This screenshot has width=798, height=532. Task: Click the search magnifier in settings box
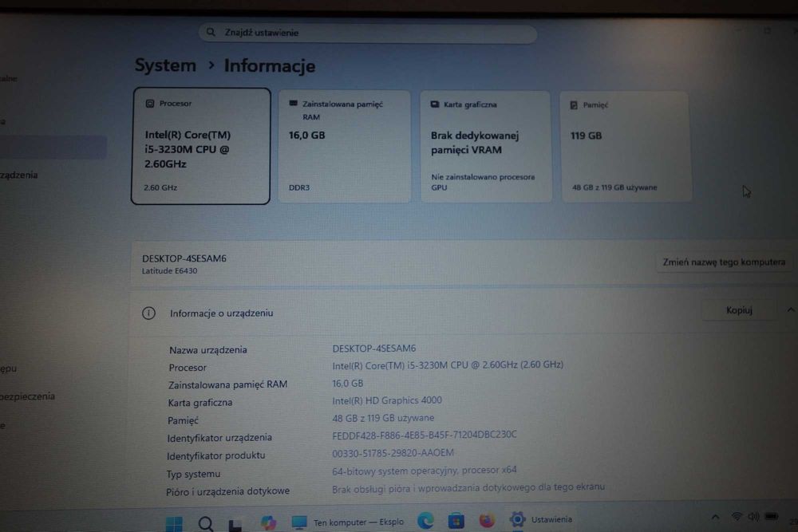pos(210,32)
